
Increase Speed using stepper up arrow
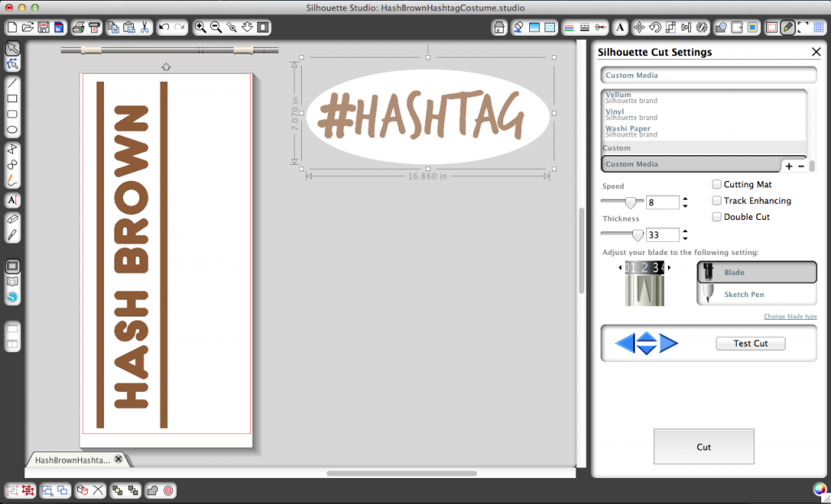(x=685, y=200)
